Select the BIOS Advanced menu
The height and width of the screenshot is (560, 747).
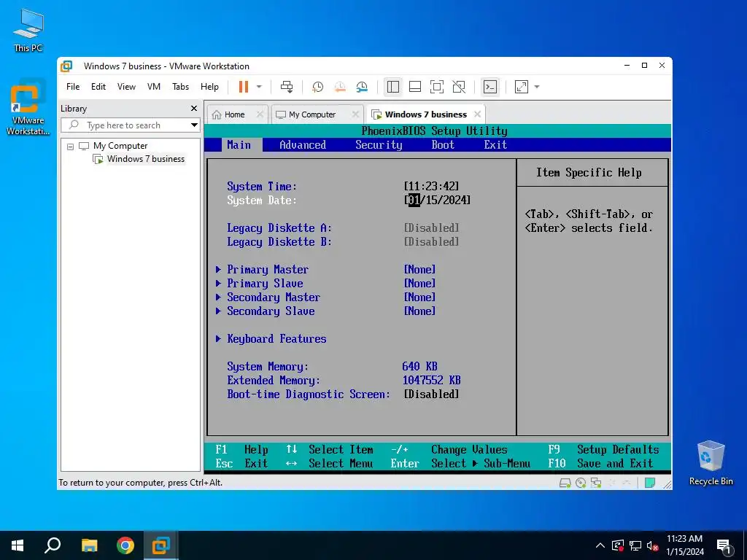coord(303,145)
